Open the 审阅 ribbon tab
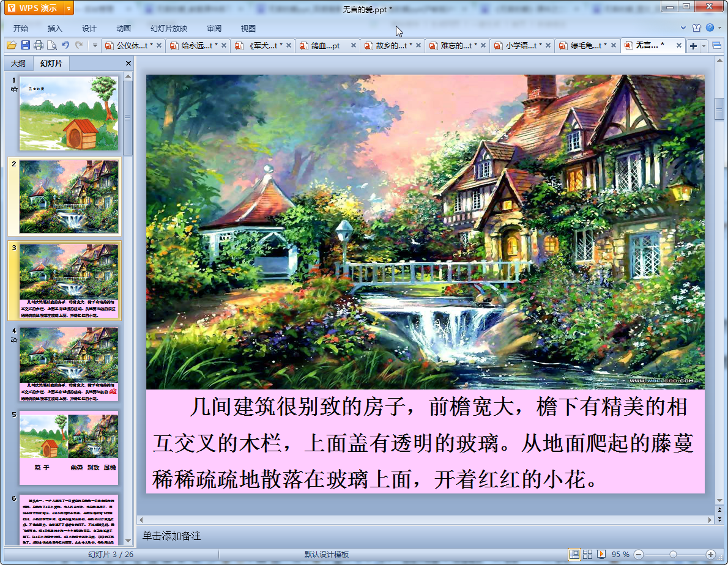This screenshot has height=565, width=728. (214, 28)
